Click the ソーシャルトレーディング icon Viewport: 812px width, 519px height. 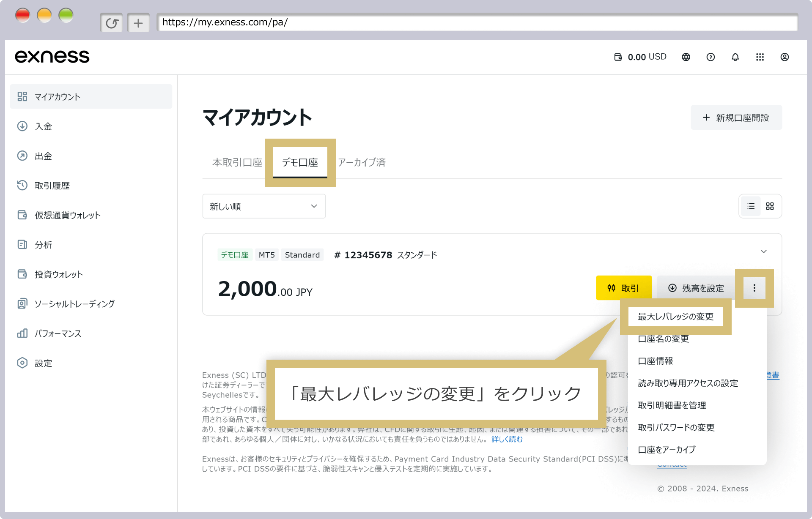tap(22, 303)
